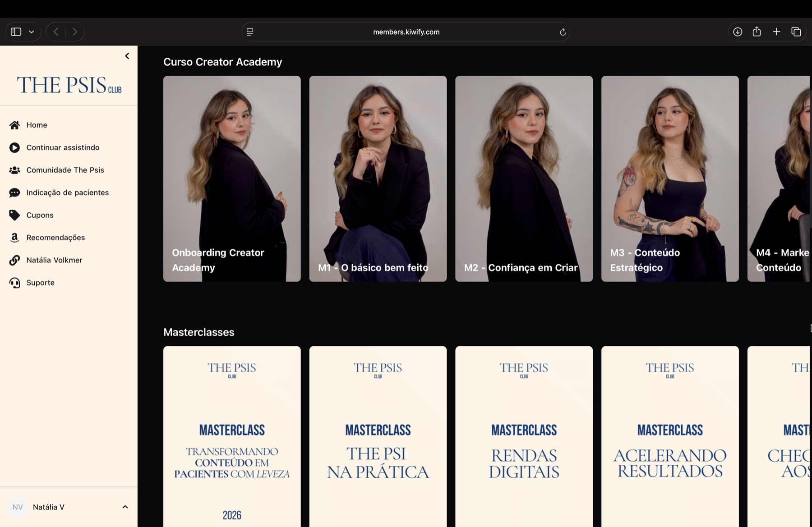Image resolution: width=812 pixels, height=527 pixels.
Task: Open the Safari share icon
Action: click(757, 32)
